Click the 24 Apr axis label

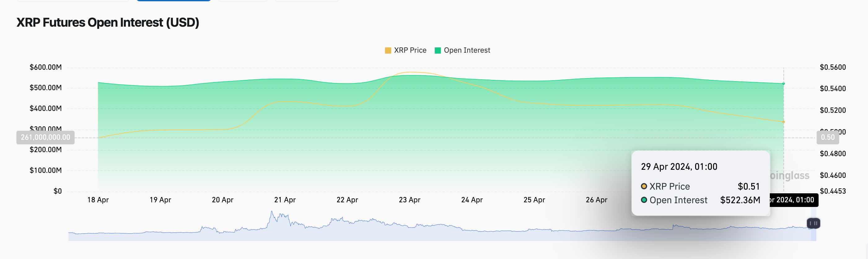tap(472, 200)
